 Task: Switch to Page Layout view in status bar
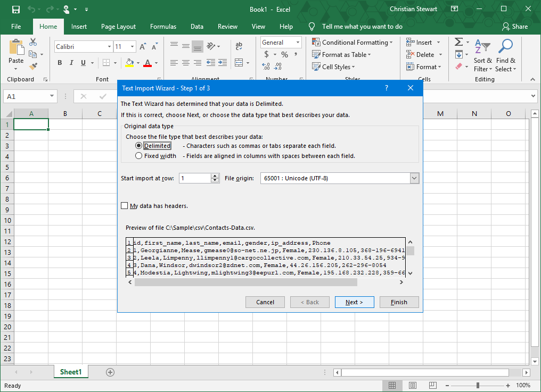(x=412, y=386)
